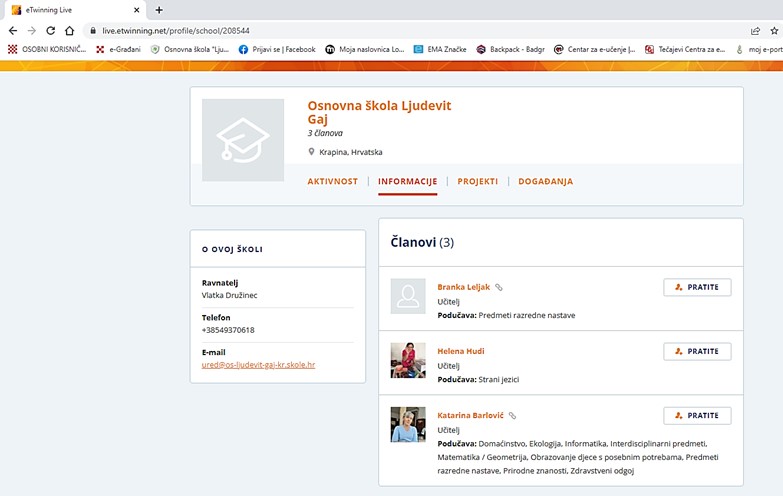Click 'Predmeti razredne nastave' under Branka Leljak
783x496 pixels.
point(527,315)
